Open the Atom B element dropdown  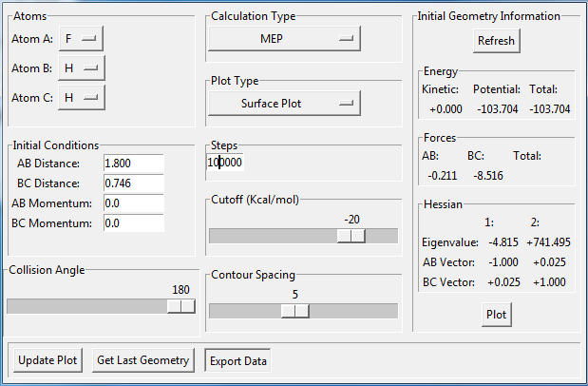point(81,68)
